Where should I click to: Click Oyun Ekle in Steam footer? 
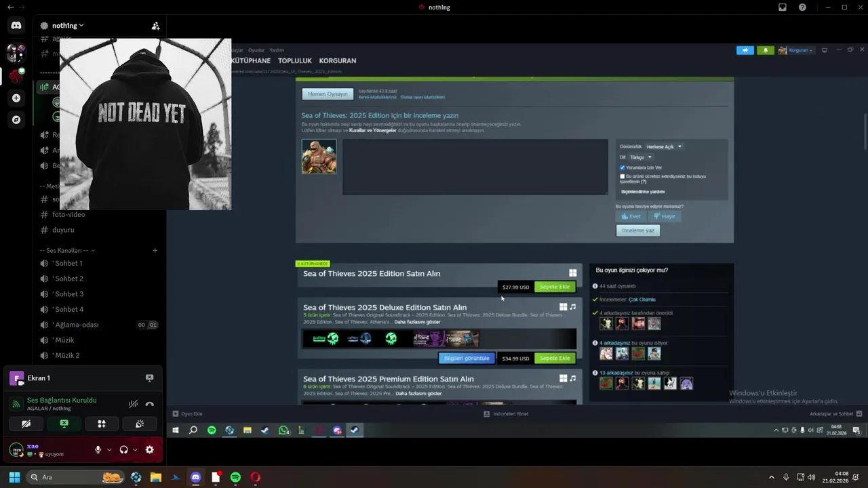point(188,413)
